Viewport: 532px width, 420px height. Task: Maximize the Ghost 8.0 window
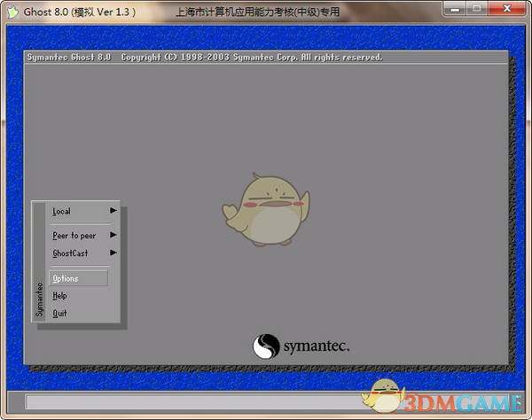tap(480, 11)
